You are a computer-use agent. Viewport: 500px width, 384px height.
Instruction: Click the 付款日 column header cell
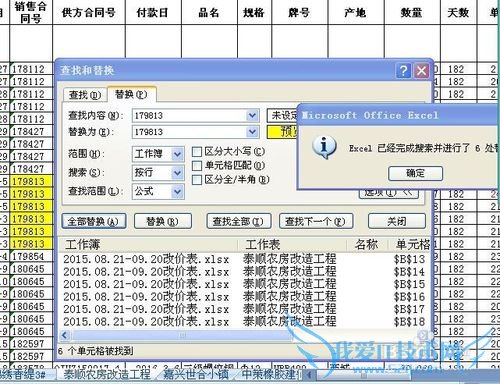[153, 12]
